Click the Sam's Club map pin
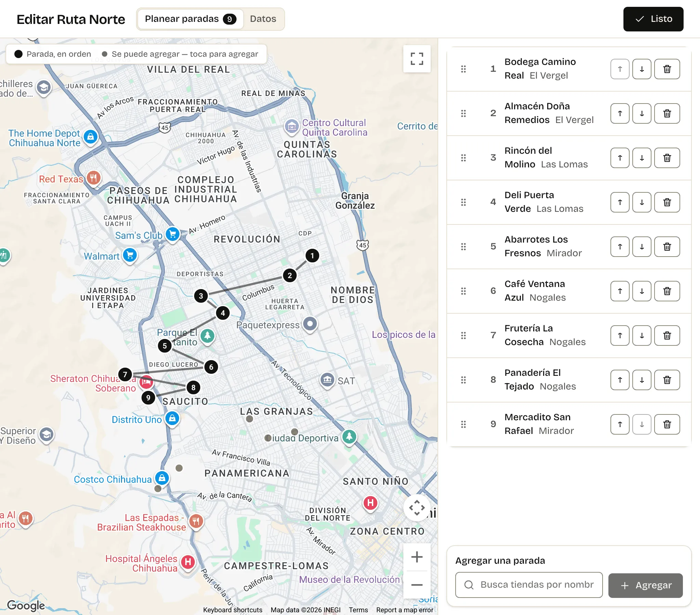 click(x=173, y=235)
